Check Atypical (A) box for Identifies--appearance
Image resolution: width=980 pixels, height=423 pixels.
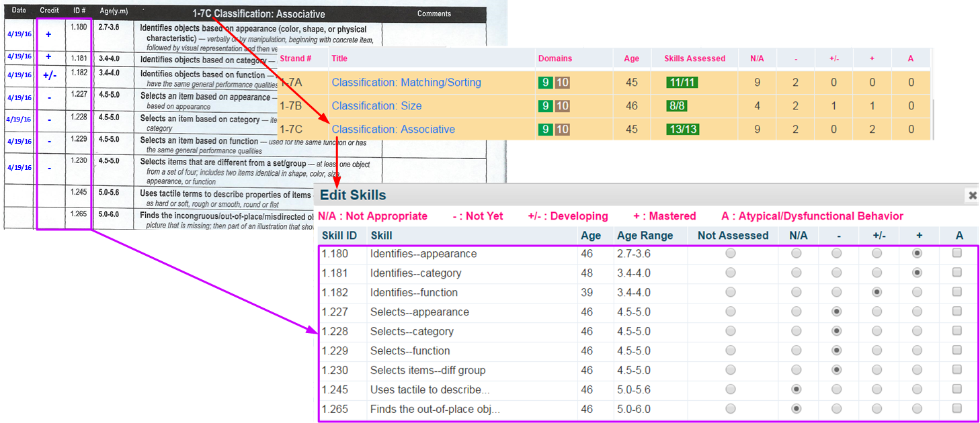[x=957, y=253]
